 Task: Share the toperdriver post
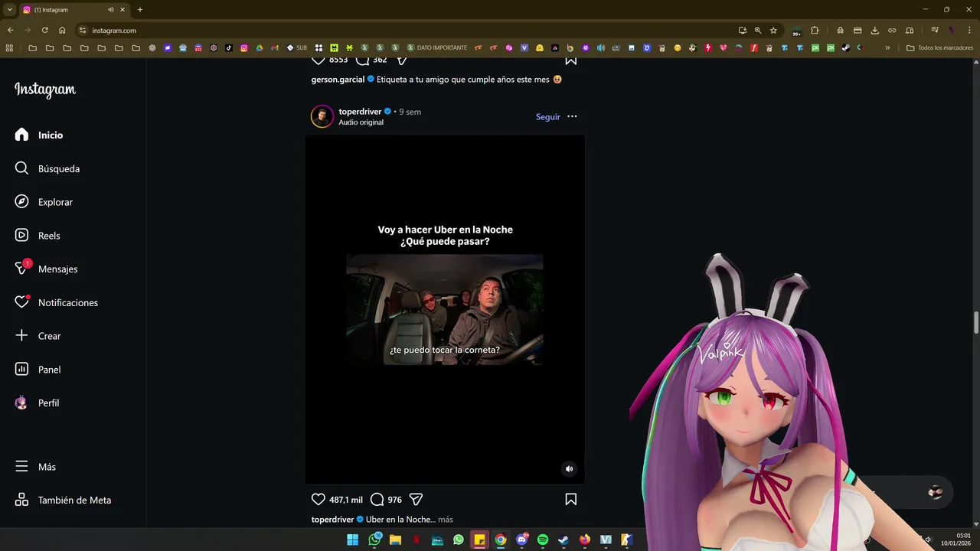416,499
